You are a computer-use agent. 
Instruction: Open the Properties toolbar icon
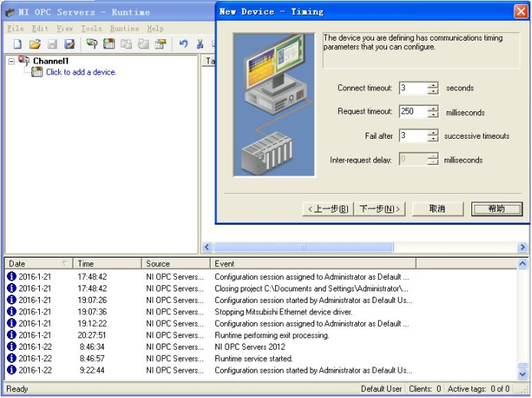pyautogui.click(x=161, y=44)
